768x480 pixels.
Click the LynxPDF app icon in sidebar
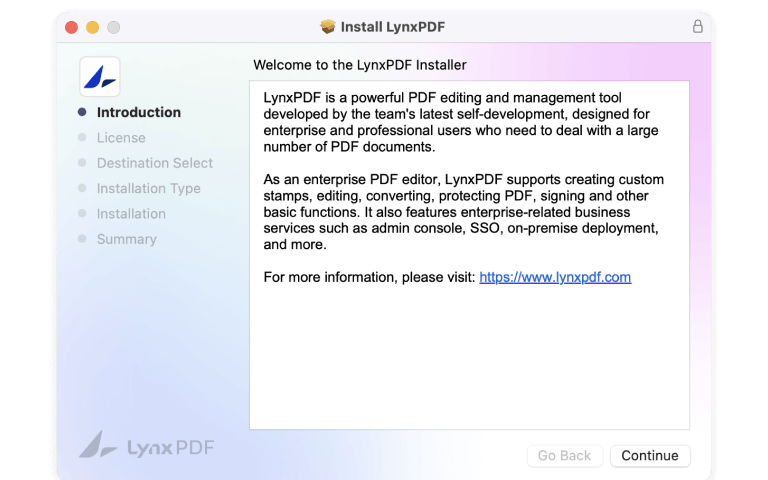coord(100,76)
